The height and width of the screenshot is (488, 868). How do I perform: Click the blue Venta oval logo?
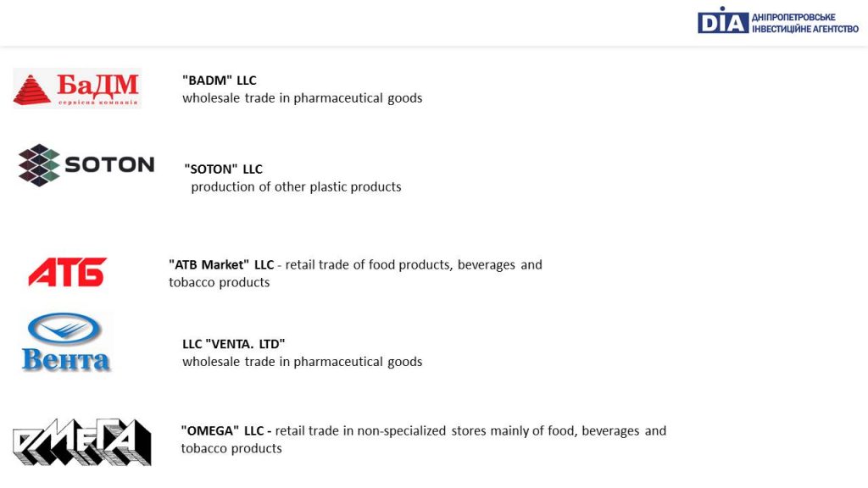[64, 329]
